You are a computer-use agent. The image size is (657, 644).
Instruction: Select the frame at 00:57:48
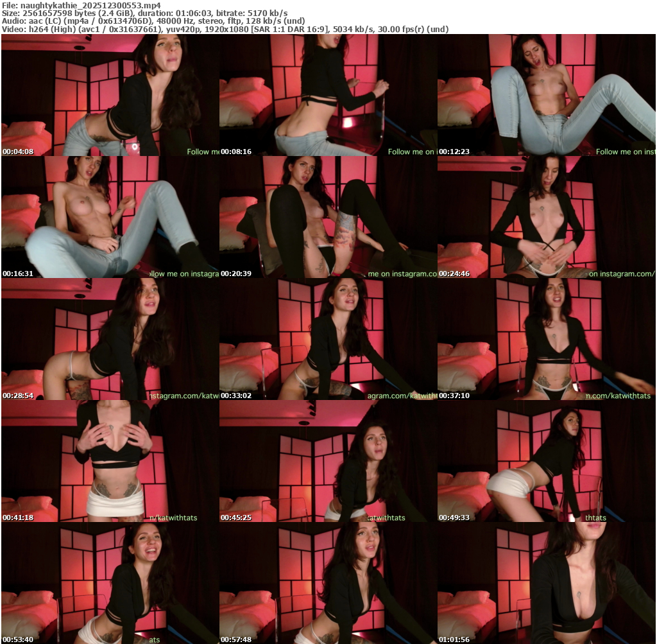click(x=328, y=583)
